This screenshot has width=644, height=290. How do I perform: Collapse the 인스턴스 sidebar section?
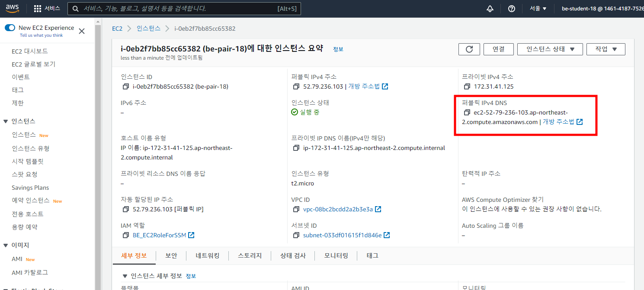click(x=6, y=121)
